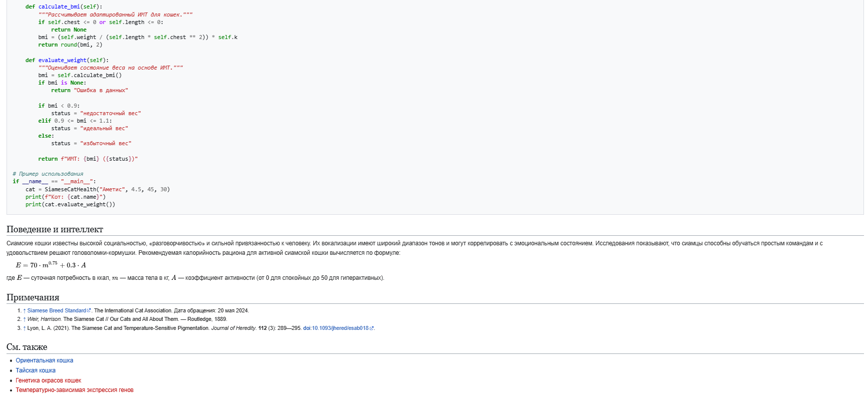Open red link Температурно-зависимая экспрессия генов
The width and height of the screenshot is (868, 397).
point(75,390)
